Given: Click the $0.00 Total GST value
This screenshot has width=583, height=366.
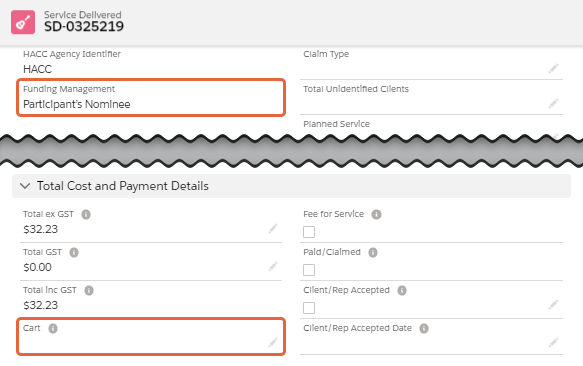Looking at the screenshot, I should point(37,267).
